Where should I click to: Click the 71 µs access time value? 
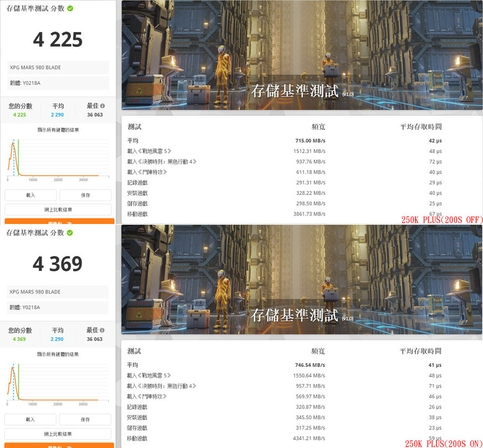[435, 386]
